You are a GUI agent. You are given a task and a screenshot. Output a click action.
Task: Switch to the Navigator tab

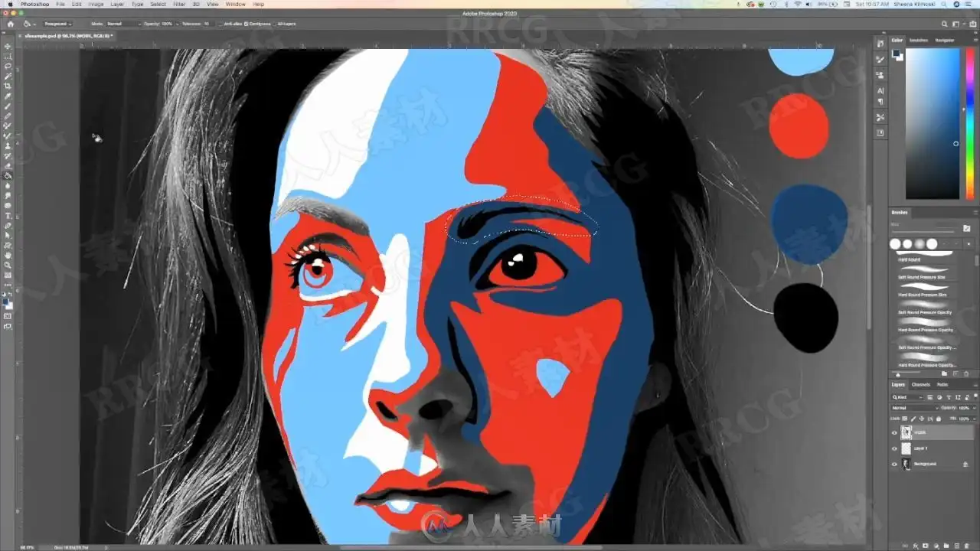tap(945, 40)
